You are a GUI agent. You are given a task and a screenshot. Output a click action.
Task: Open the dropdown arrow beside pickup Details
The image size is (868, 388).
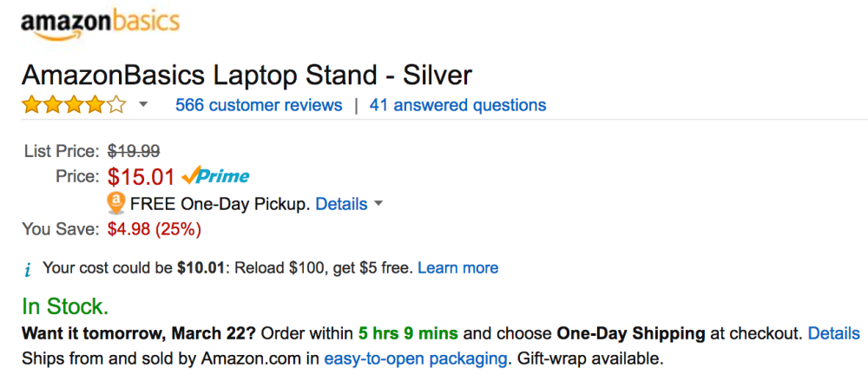(x=378, y=205)
